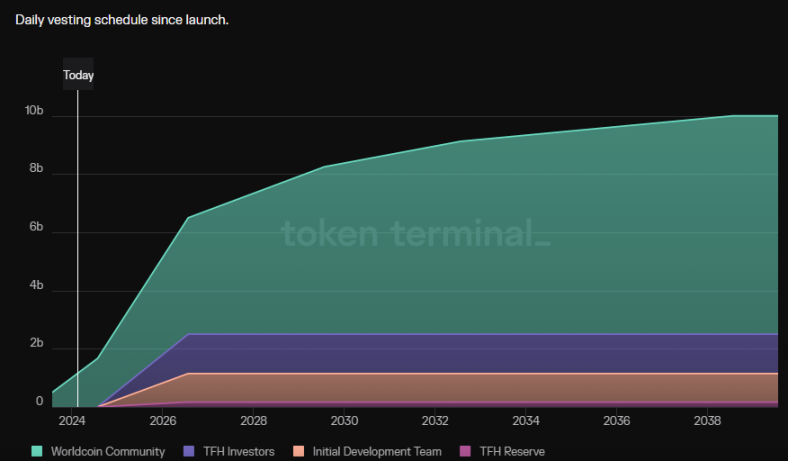Toggle the Worldcoin Community legend label
The width and height of the screenshot is (788, 461).
click(x=108, y=451)
